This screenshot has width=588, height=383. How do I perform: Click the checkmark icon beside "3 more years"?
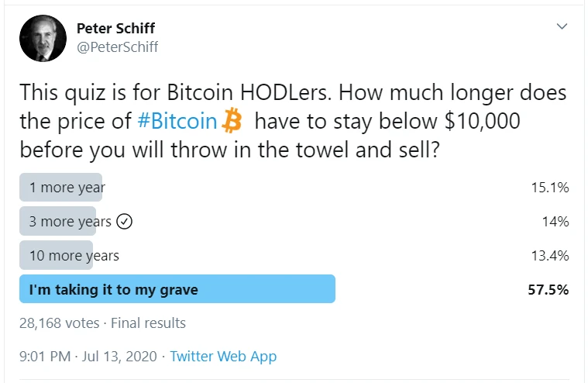pyautogui.click(x=125, y=222)
